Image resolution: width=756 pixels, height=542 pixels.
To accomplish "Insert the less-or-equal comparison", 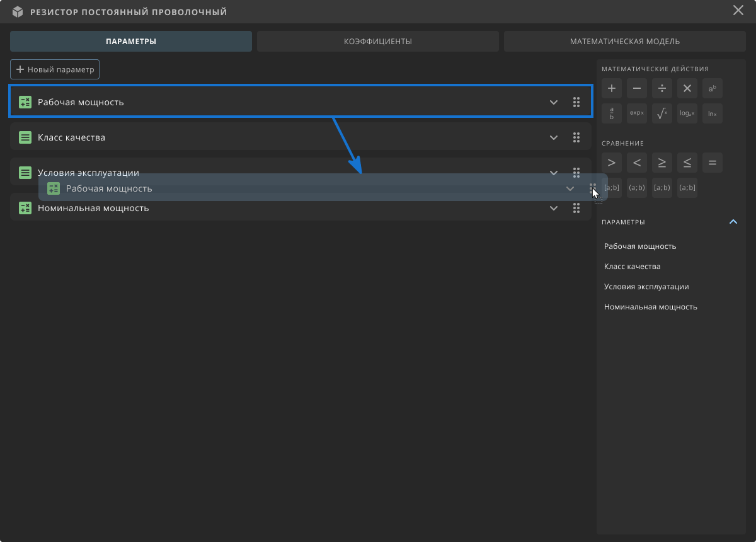I will pos(687,163).
